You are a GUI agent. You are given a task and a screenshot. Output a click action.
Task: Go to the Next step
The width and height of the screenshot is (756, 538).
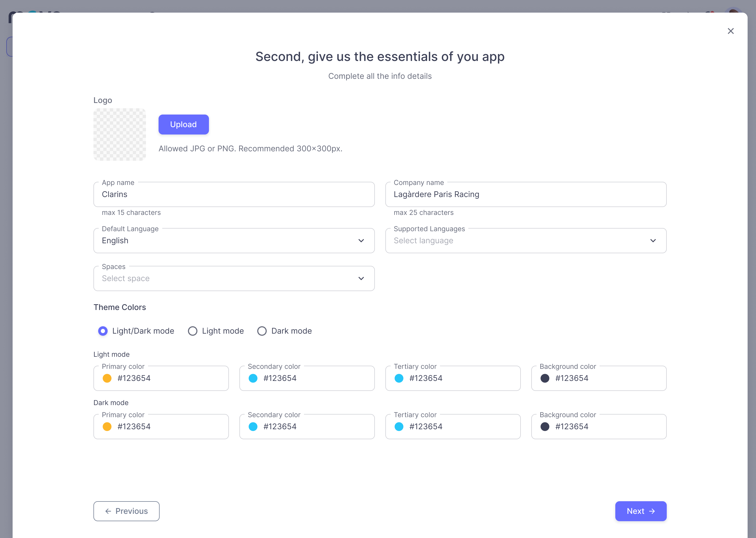tap(641, 511)
